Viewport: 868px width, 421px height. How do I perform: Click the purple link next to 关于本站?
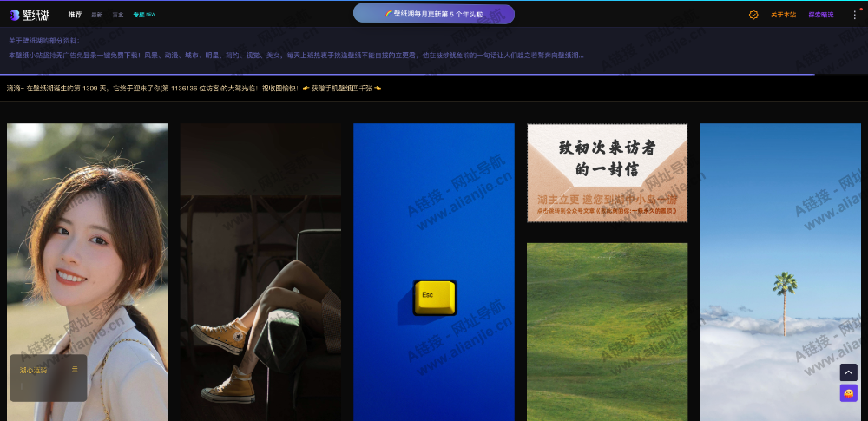point(820,15)
